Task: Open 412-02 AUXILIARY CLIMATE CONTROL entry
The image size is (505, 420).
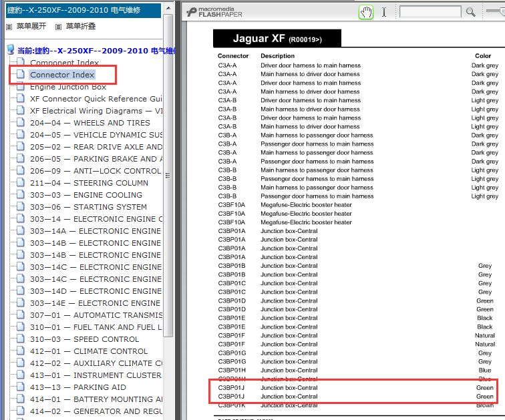Action: (x=96, y=363)
